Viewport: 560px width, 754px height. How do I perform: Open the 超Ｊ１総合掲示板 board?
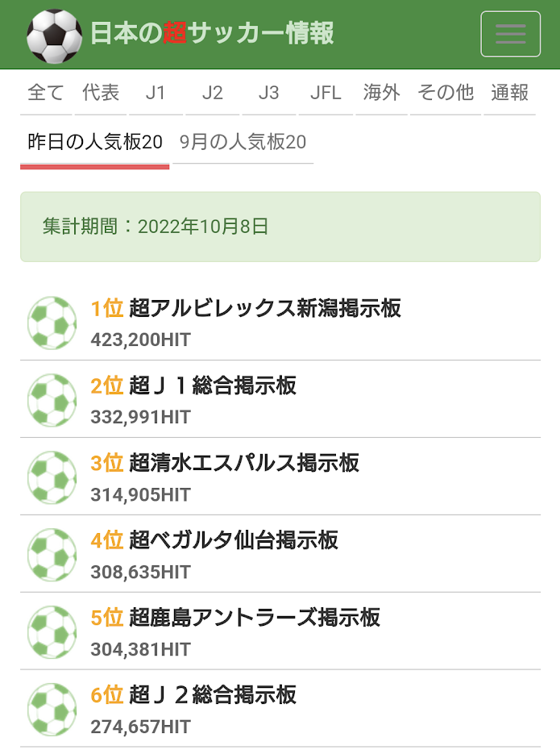pyautogui.click(x=213, y=385)
